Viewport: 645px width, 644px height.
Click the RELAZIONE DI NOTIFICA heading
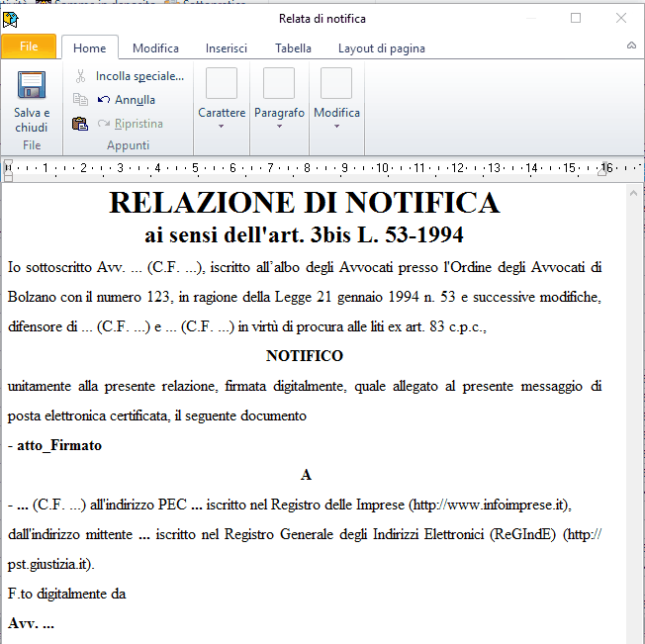click(305, 203)
